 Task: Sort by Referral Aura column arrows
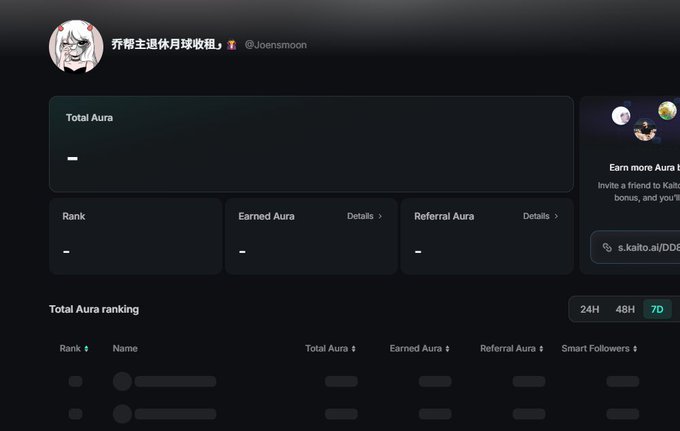[541, 349]
